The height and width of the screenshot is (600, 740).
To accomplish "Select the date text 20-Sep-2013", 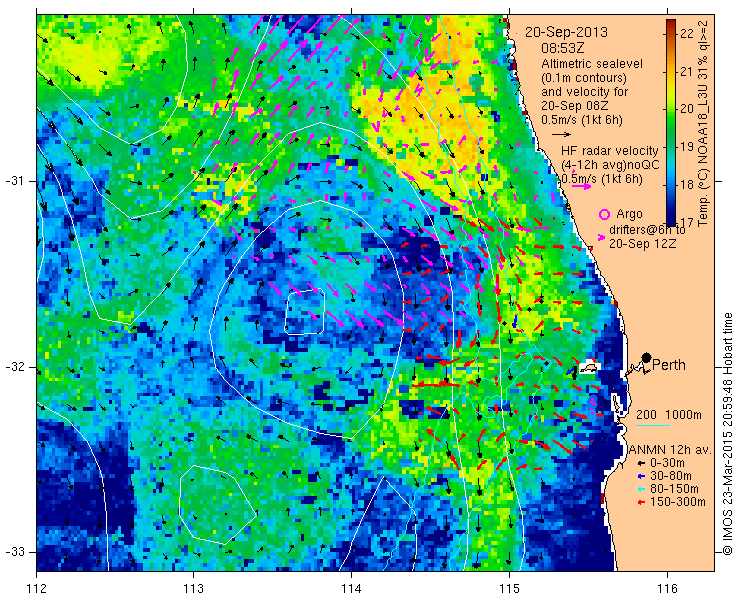I will click(566, 33).
